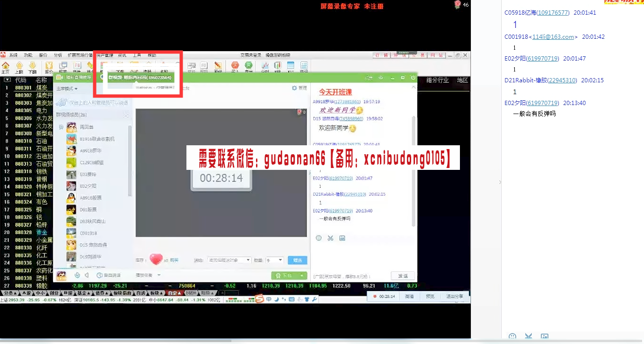644x344 pixels.
Task: Click the blue 赠送 gift send button
Action: click(297, 260)
